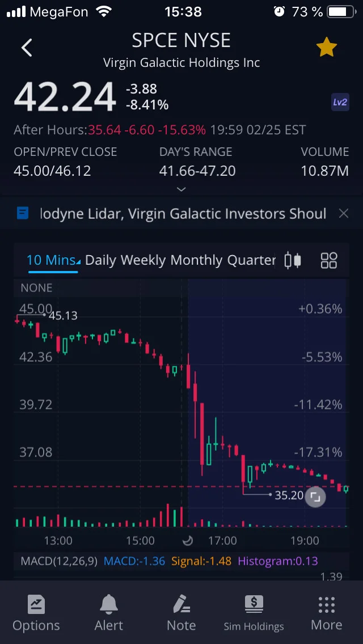Tap the Histogram:0.13 value
This screenshot has width=363, height=644.
point(278,561)
